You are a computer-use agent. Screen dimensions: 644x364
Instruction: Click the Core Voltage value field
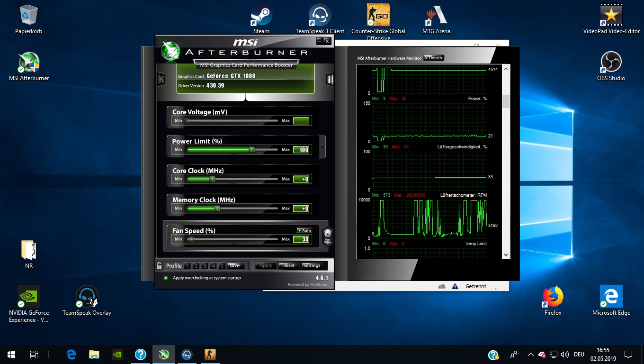301,121
